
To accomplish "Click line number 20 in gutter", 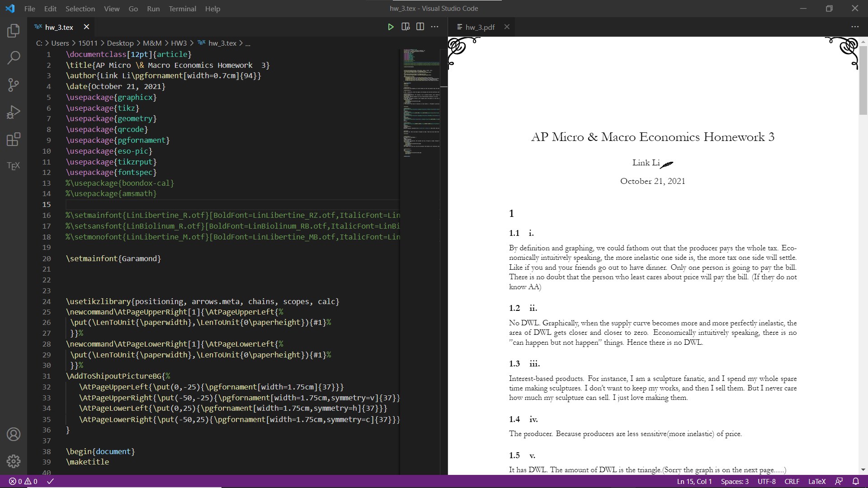I will (47, 259).
